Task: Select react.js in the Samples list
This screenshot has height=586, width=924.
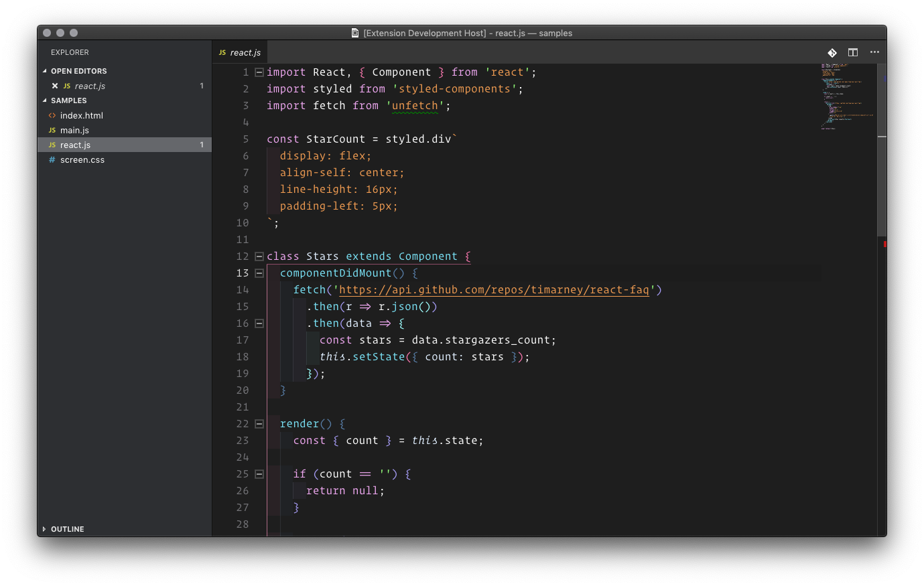Action: [x=125, y=145]
